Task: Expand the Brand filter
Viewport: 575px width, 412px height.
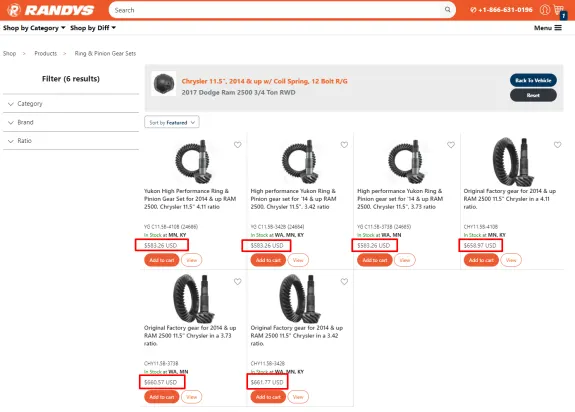Action: pyautogui.click(x=71, y=122)
